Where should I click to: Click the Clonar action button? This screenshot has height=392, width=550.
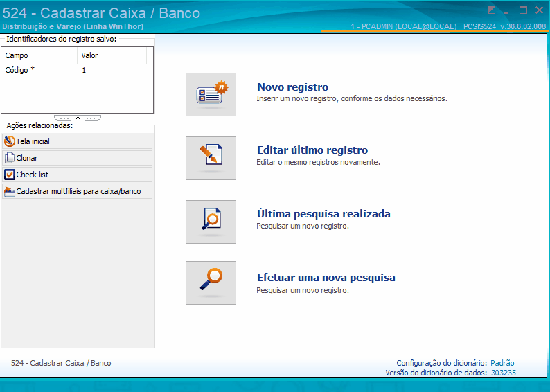pyautogui.click(x=77, y=158)
